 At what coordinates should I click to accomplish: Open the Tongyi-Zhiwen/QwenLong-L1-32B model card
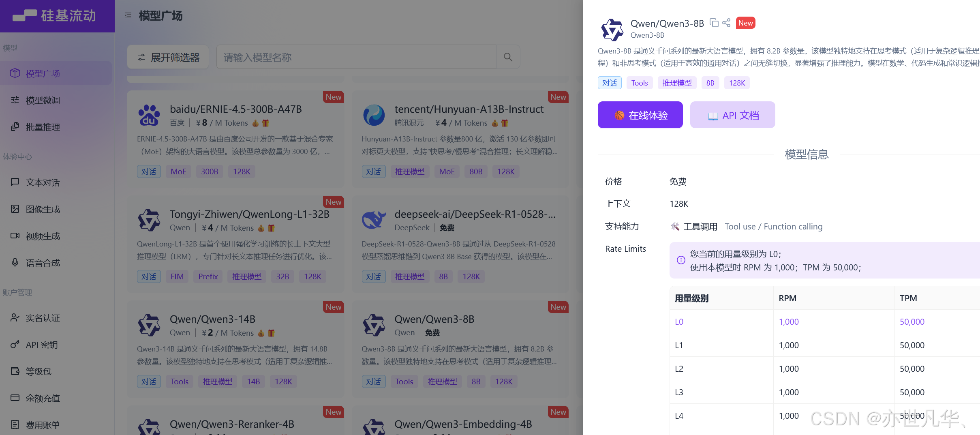[x=235, y=244]
